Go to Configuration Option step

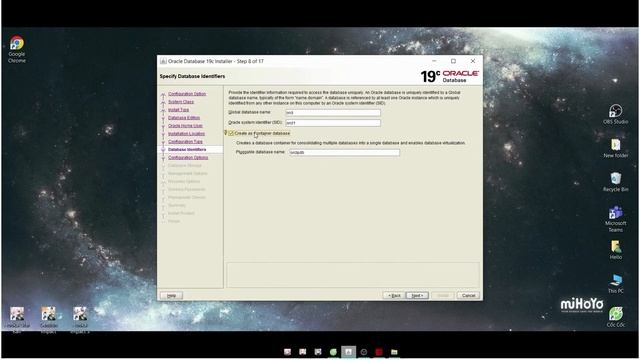[x=187, y=94]
